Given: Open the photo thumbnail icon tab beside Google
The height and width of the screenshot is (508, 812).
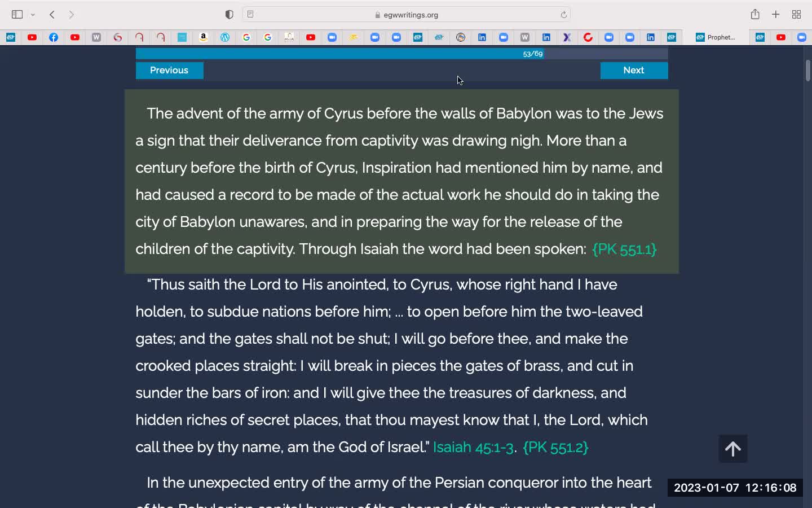Looking at the screenshot, I should pyautogui.click(x=289, y=37).
